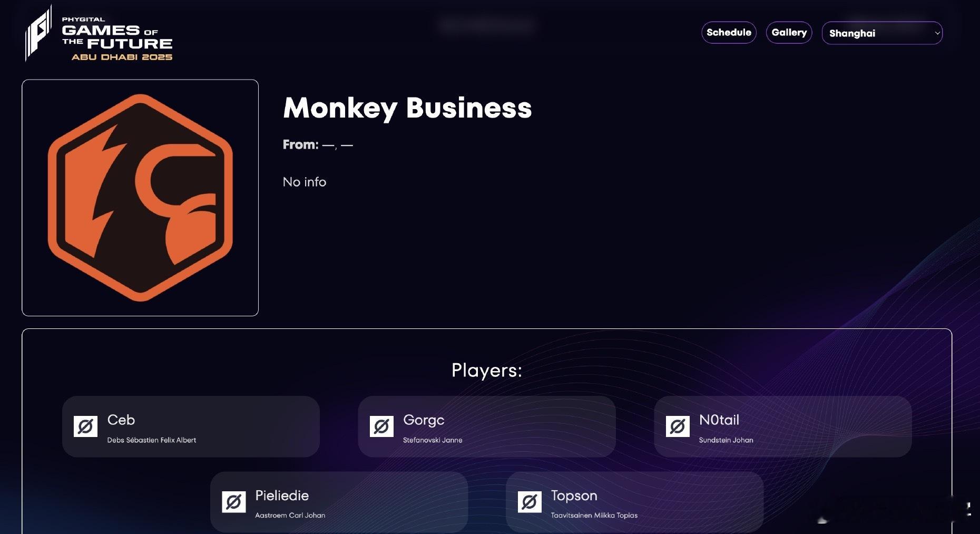Select the N0tail player name
Viewport: 980px width, 534px height.
tap(719, 420)
